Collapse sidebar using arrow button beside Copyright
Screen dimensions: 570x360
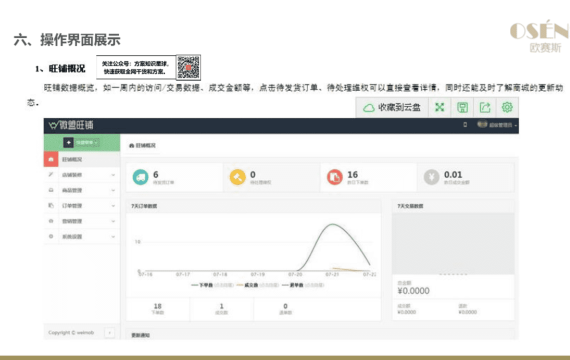109,332
